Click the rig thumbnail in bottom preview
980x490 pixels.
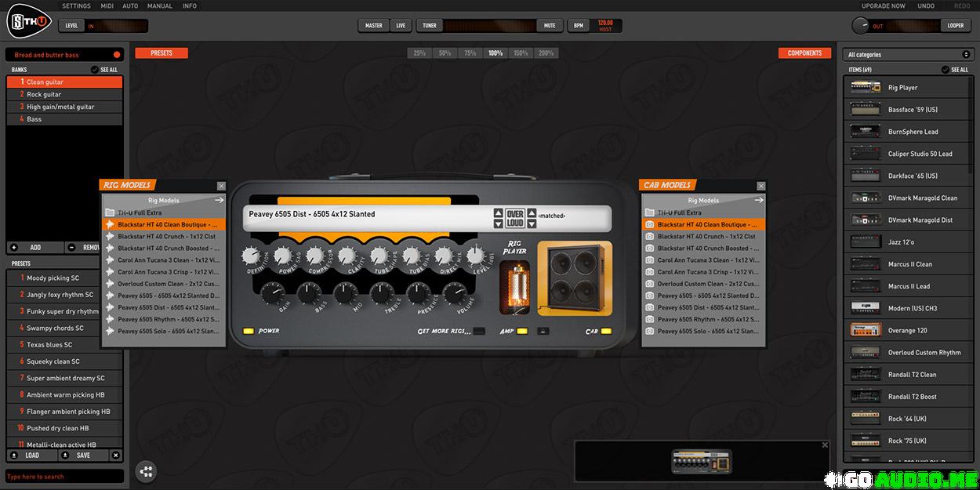click(x=702, y=461)
